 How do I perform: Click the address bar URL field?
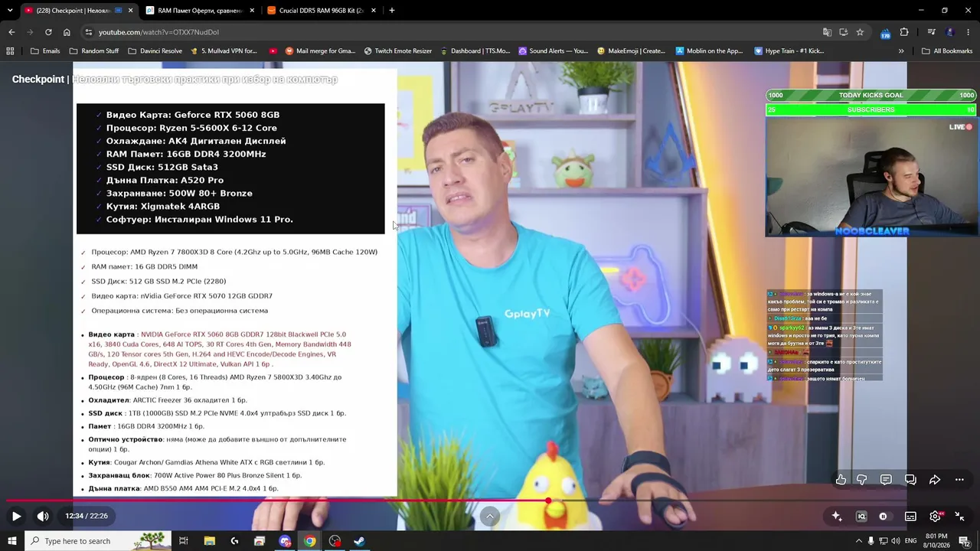coord(452,32)
